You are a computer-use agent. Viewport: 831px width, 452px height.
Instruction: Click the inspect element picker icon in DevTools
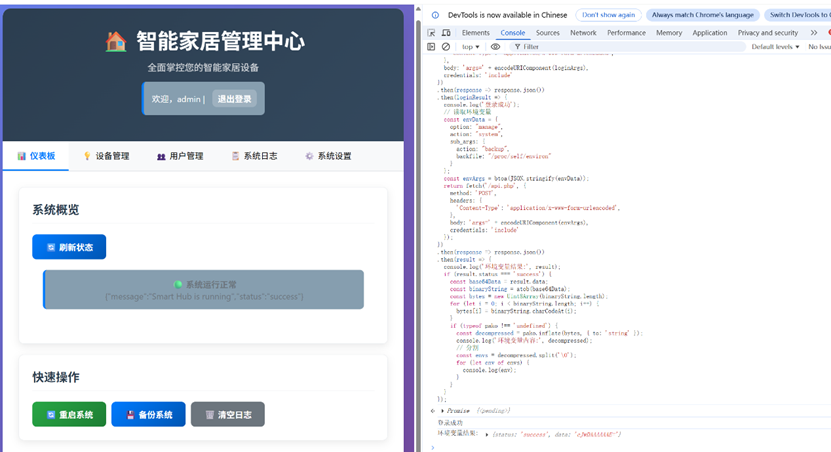(x=431, y=33)
